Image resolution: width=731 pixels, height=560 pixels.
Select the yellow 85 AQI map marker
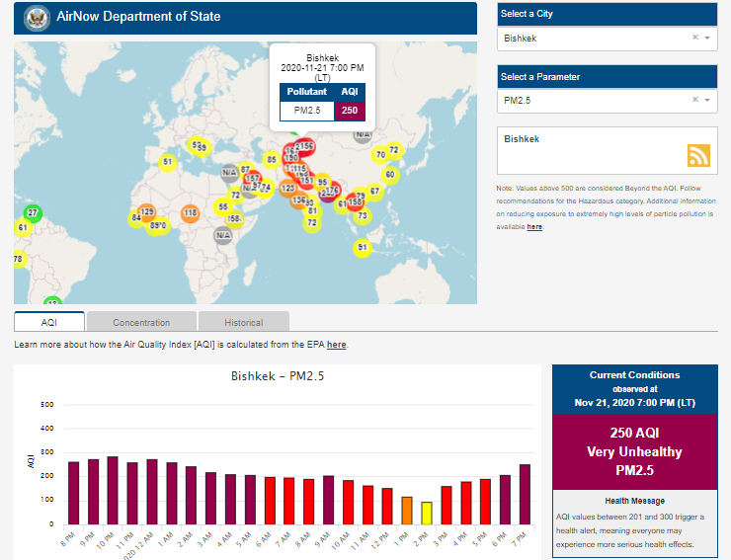(x=271, y=160)
